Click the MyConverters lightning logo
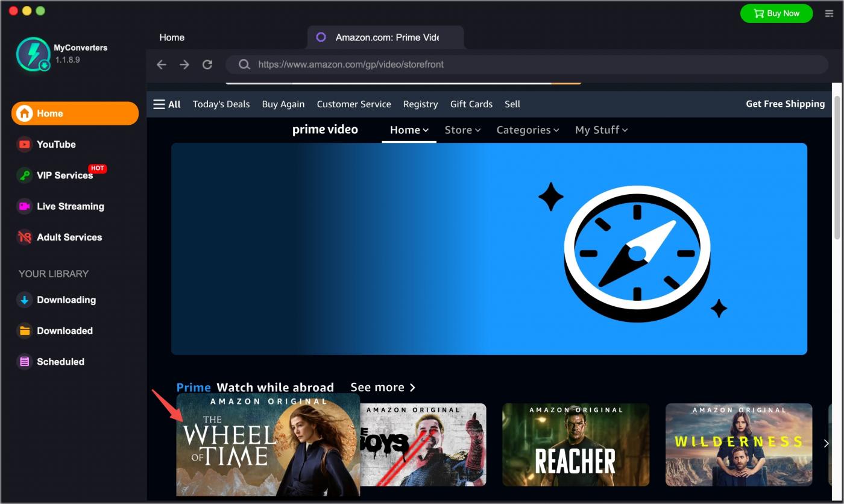 (x=33, y=54)
